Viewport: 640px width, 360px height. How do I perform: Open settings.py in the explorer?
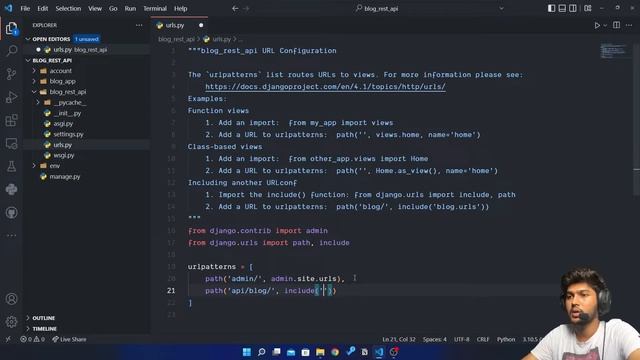(68, 134)
